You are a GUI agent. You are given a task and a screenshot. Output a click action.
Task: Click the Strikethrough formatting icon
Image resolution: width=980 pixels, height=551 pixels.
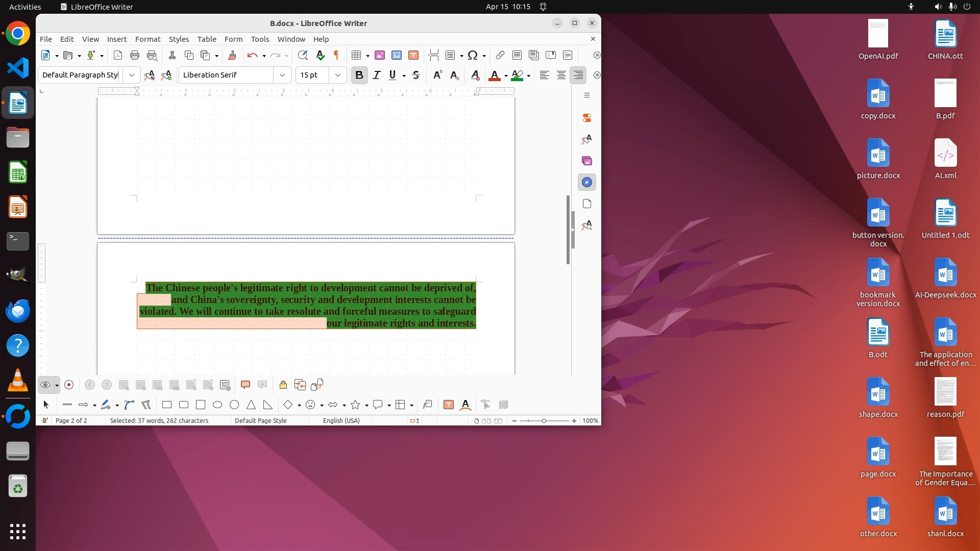[416, 76]
